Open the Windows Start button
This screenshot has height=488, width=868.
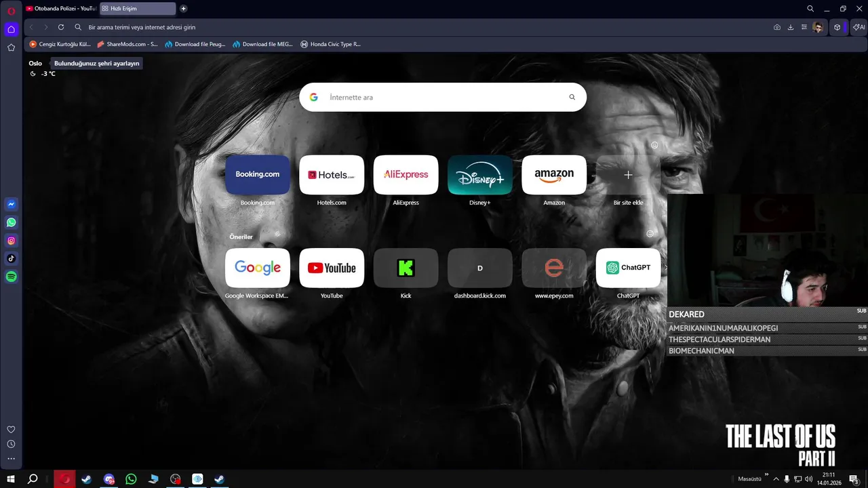coord(11,479)
